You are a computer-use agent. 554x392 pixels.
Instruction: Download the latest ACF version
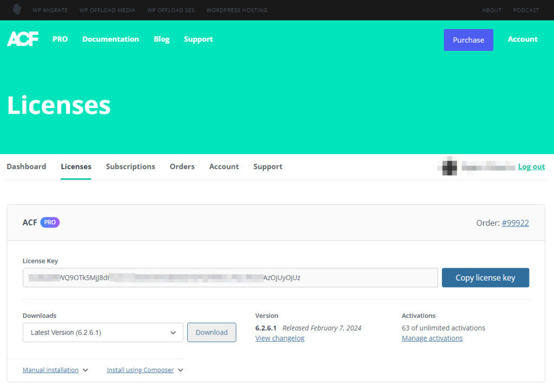pyautogui.click(x=212, y=332)
